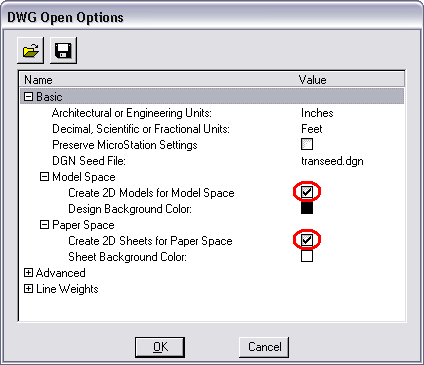Click the OK button
Viewport: 424px width, 365px height.
coord(160,347)
